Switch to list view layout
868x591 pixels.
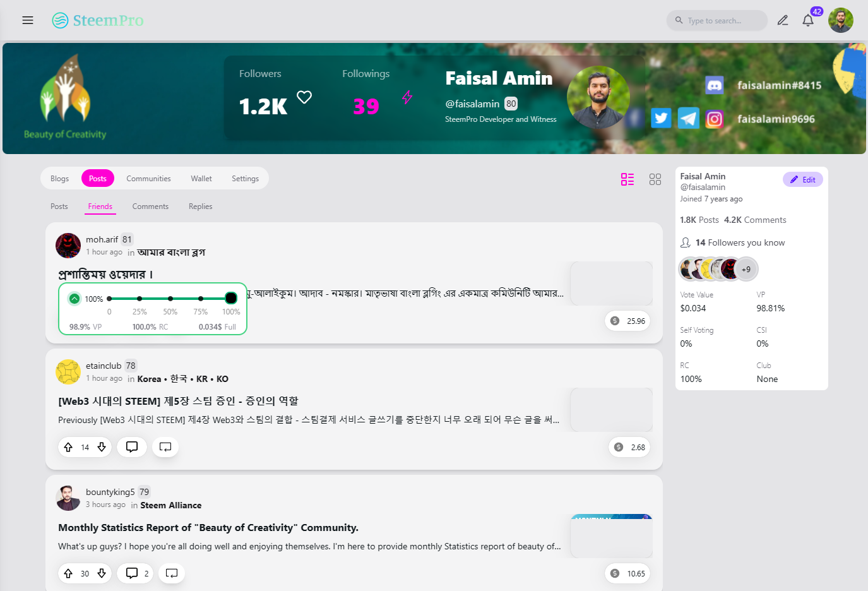[627, 179]
